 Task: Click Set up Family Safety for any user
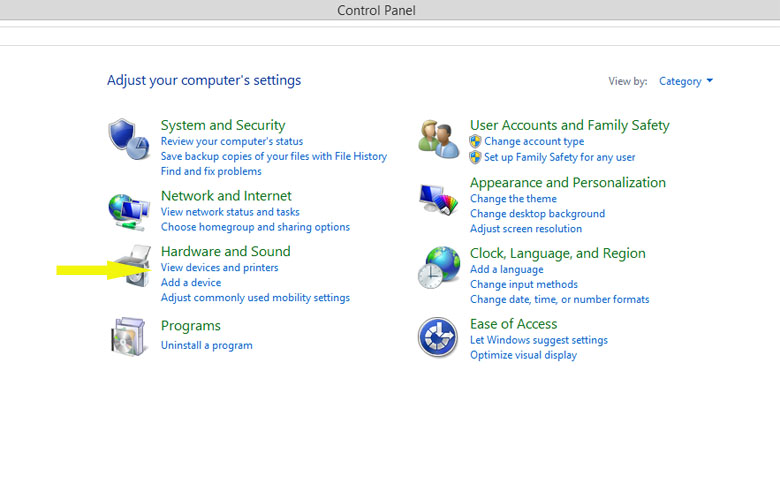point(559,158)
